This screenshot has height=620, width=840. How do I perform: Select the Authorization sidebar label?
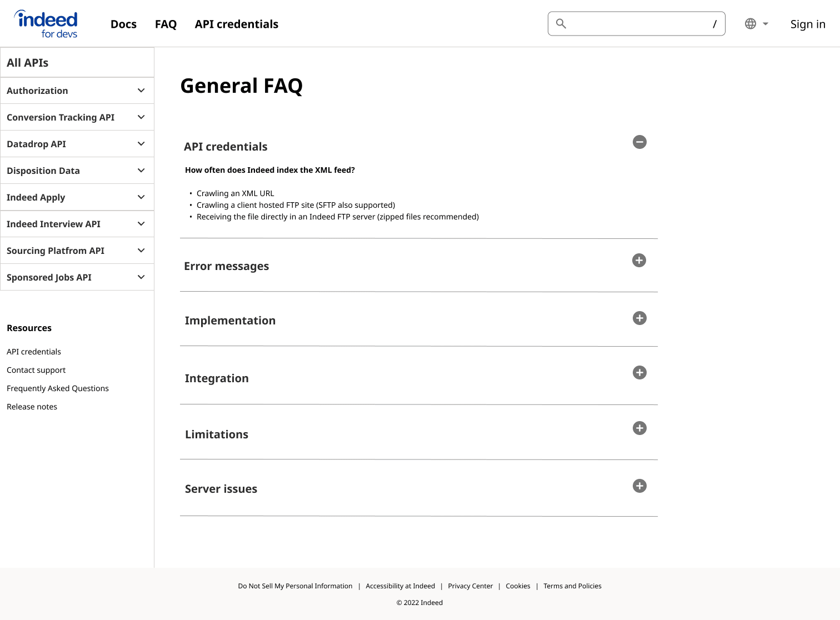click(37, 91)
